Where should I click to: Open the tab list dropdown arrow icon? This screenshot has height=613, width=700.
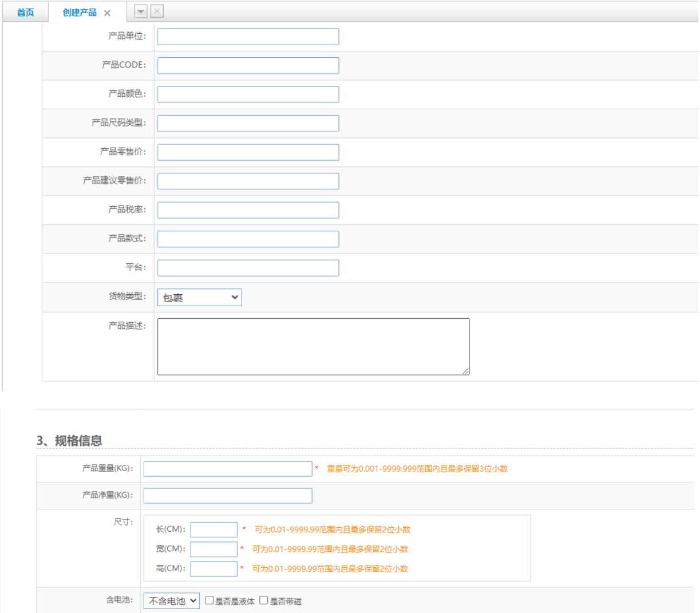141,11
